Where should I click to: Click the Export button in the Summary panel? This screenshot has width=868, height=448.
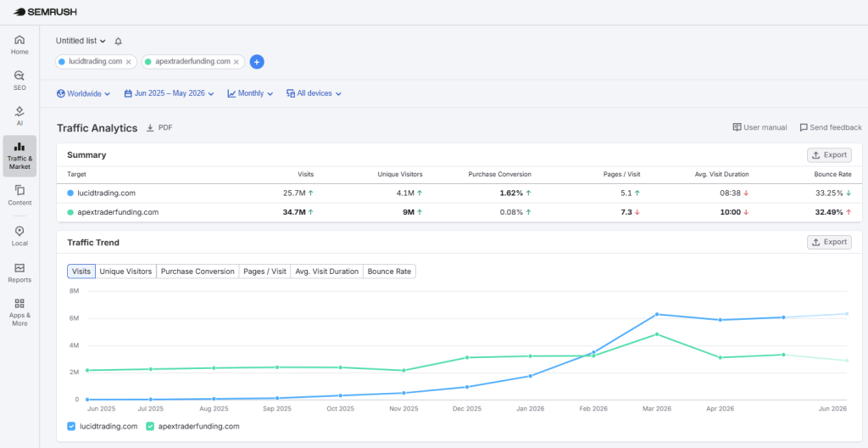829,155
